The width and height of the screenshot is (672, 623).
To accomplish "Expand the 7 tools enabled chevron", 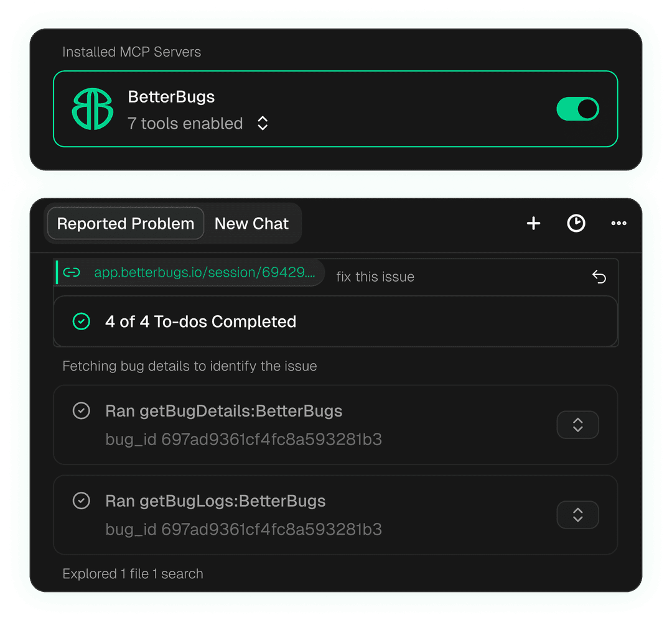I will (x=263, y=123).
